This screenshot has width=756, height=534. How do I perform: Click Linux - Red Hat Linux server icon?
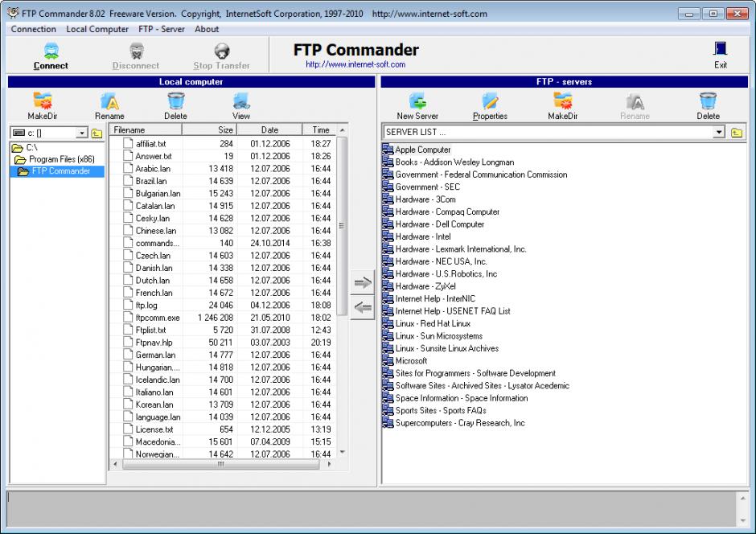click(388, 323)
